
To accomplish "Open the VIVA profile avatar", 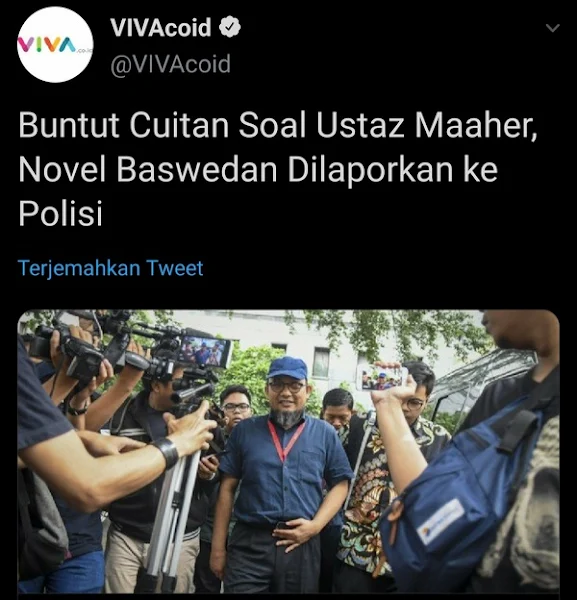I will coord(55,44).
